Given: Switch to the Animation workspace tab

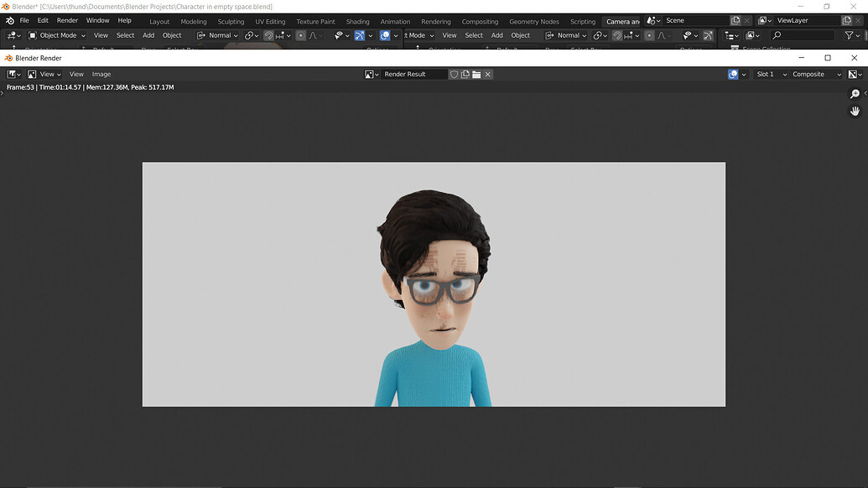Looking at the screenshot, I should (395, 22).
